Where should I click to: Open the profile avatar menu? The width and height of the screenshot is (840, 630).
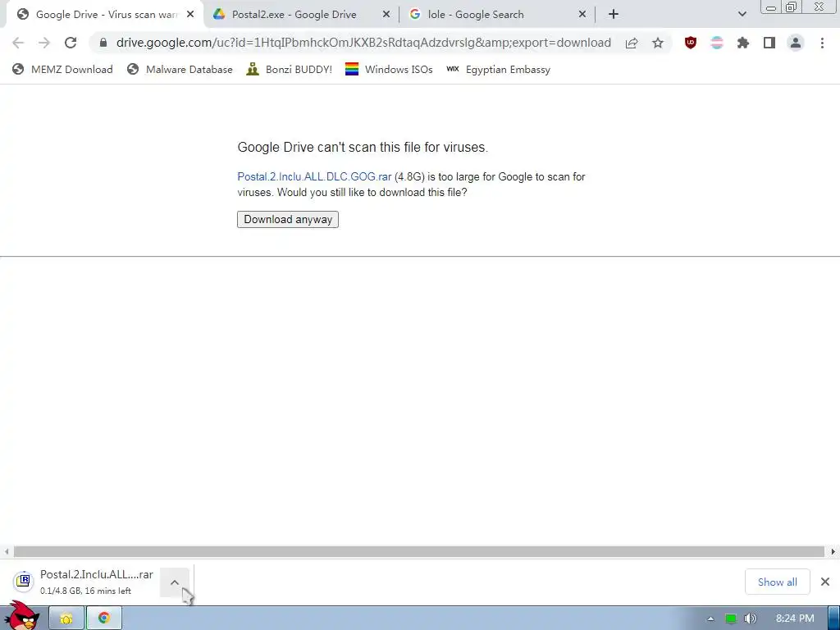[796, 43]
